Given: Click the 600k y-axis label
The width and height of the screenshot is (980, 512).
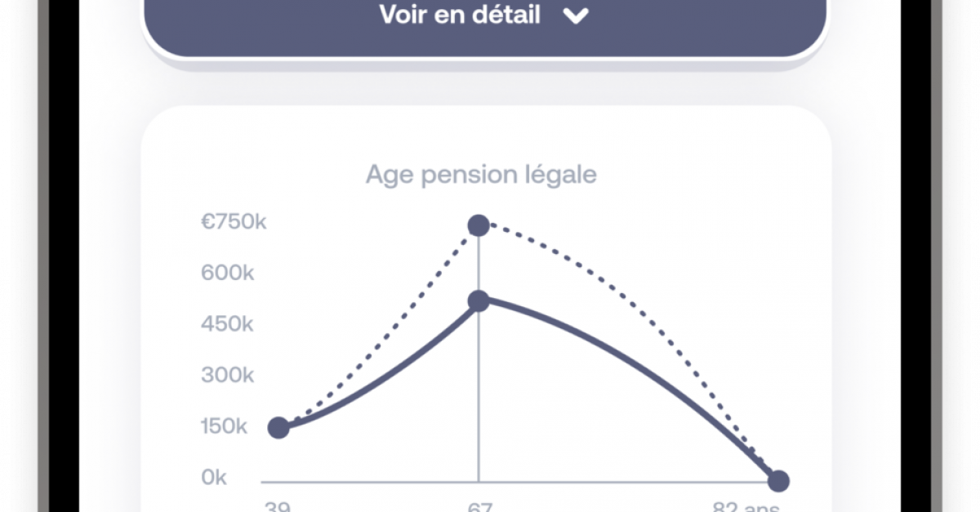Looking at the screenshot, I should pyautogui.click(x=228, y=273).
